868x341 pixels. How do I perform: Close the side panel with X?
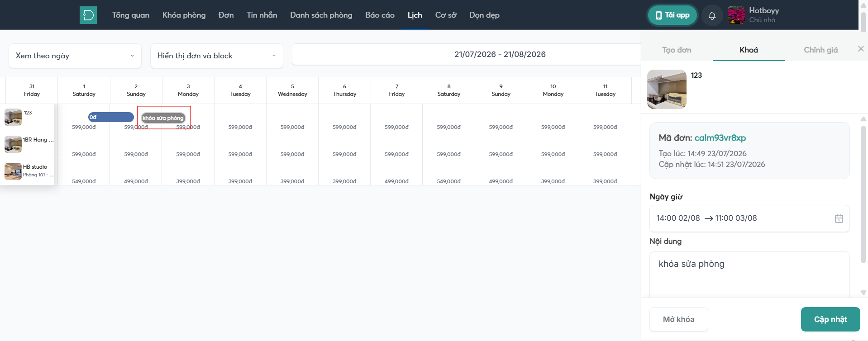click(861, 48)
